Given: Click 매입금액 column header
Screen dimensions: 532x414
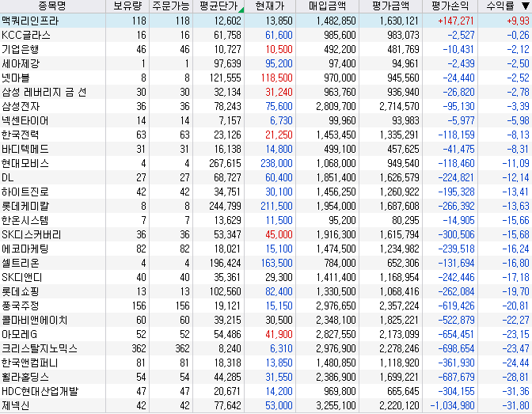Looking at the screenshot, I should click(x=328, y=6).
